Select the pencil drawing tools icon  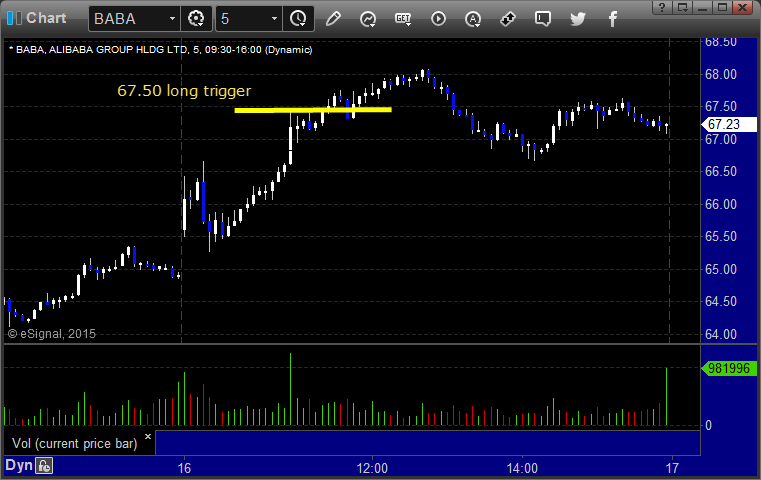tap(333, 19)
